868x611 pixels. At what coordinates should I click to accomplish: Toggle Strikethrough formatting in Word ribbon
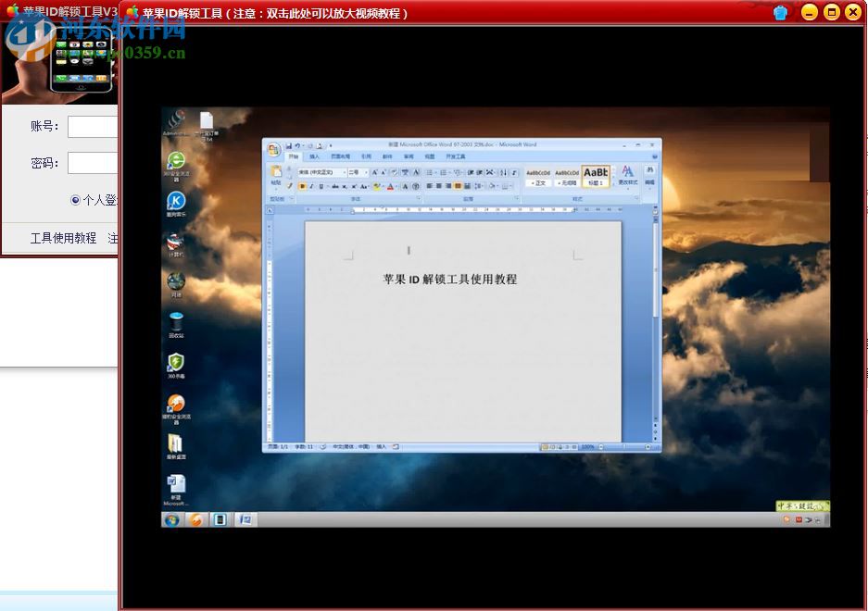[335, 186]
